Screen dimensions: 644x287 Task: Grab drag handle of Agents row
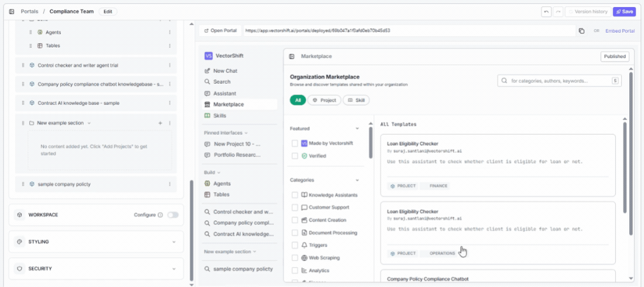point(30,32)
